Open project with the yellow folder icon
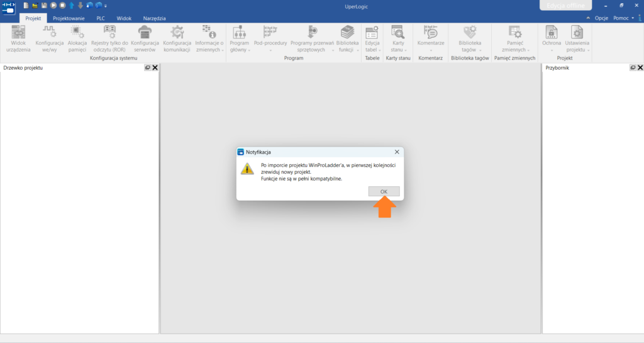The image size is (644, 343). (x=35, y=6)
